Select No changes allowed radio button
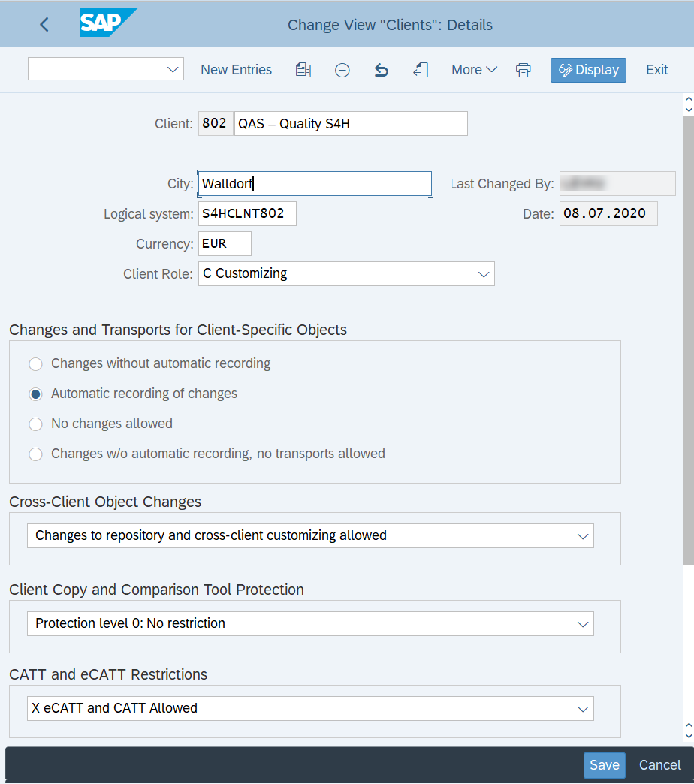Image resolution: width=694 pixels, height=784 pixels. pyautogui.click(x=35, y=424)
